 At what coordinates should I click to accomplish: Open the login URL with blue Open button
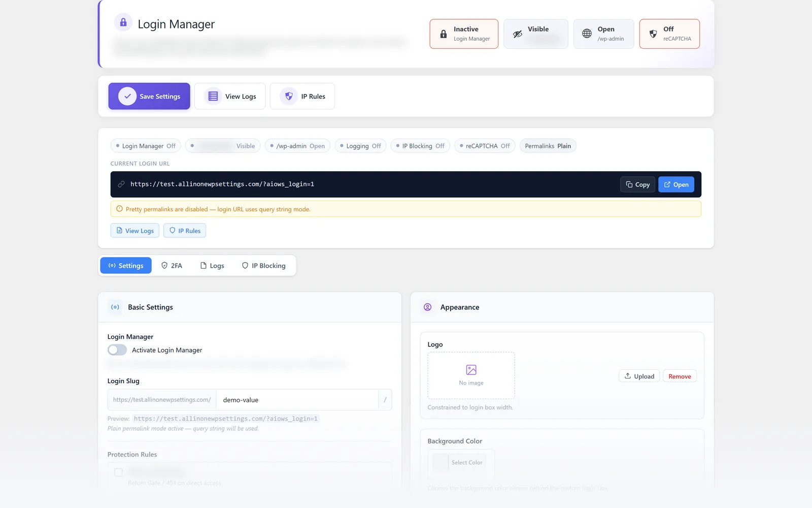point(676,184)
